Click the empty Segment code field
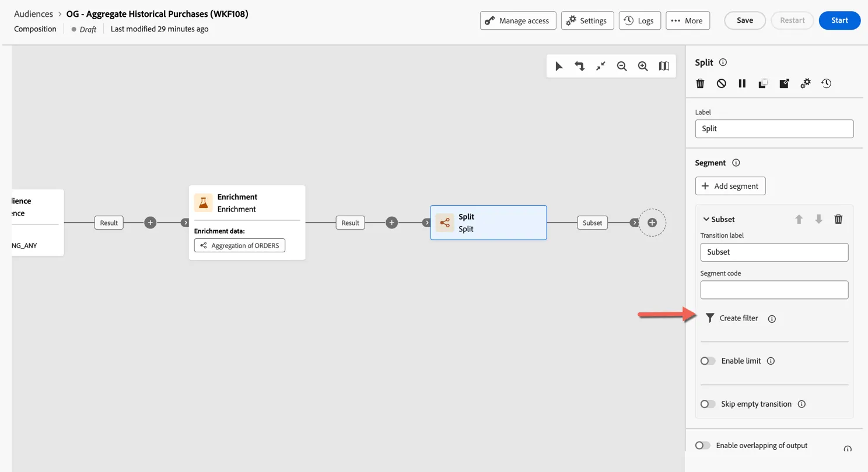The width and height of the screenshot is (868, 472). pyautogui.click(x=774, y=290)
